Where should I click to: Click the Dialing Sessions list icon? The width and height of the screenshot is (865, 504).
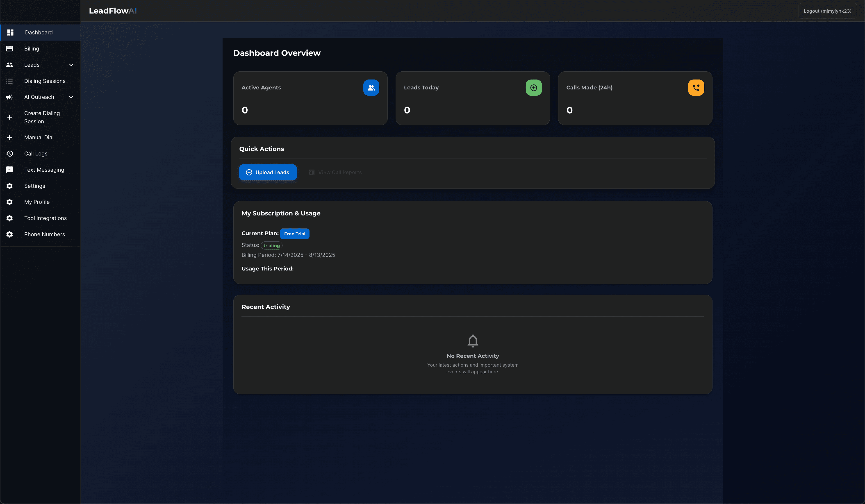[10, 81]
